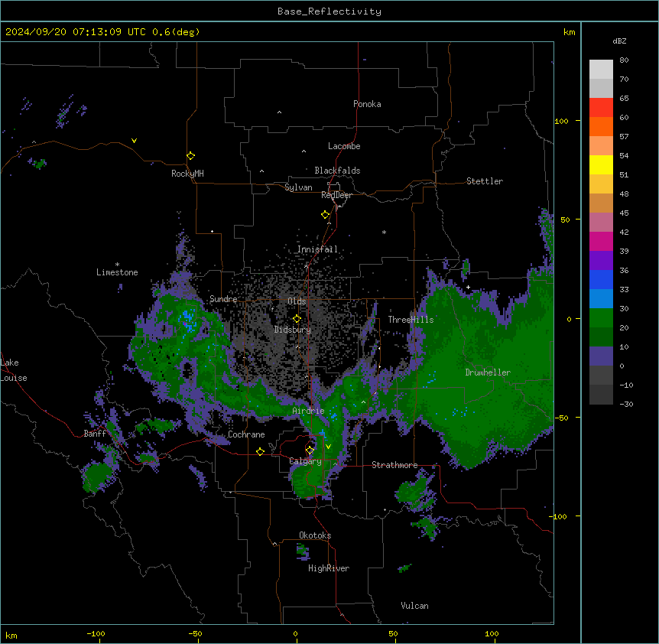The image size is (659, 644).
Task: Click the -50 tick on the bottom axis
Action: click(195, 633)
